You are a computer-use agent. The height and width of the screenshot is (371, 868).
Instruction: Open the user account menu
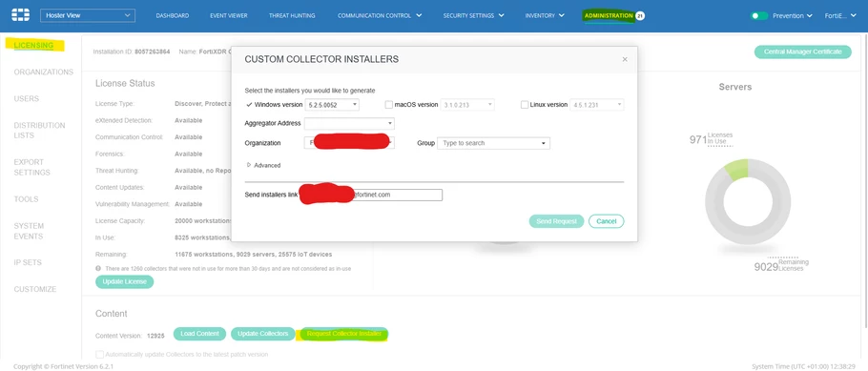point(840,15)
